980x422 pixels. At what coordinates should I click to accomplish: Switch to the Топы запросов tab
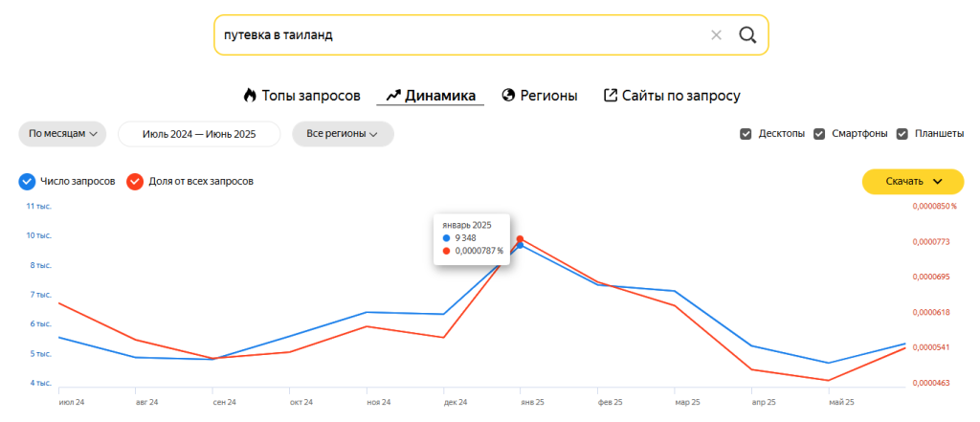310,96
